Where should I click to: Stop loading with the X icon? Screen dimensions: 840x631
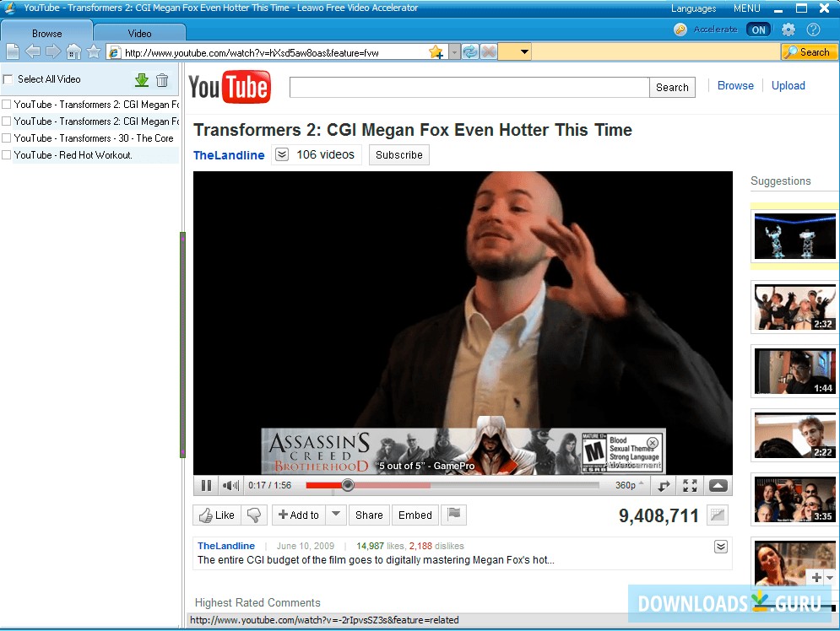coord(489,52)
